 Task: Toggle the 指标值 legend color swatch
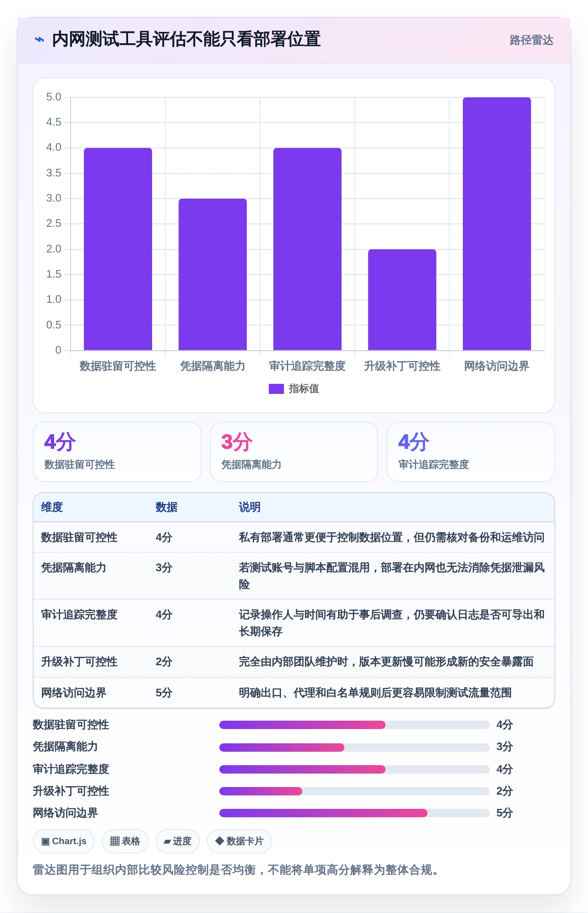[276, 389]
